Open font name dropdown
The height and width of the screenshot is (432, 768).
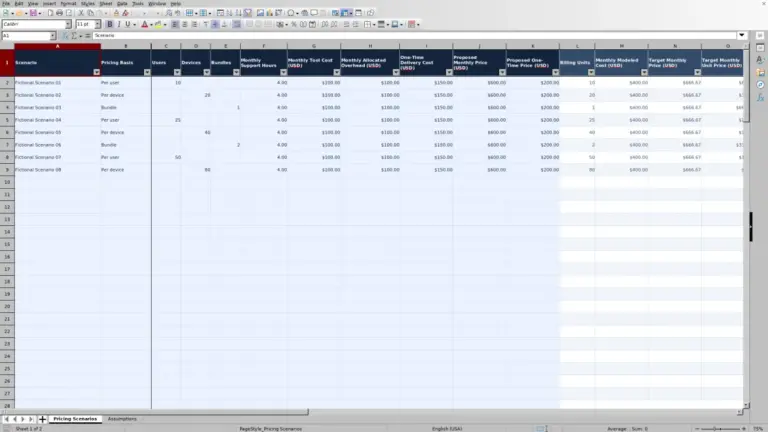[x=68, y=24]
